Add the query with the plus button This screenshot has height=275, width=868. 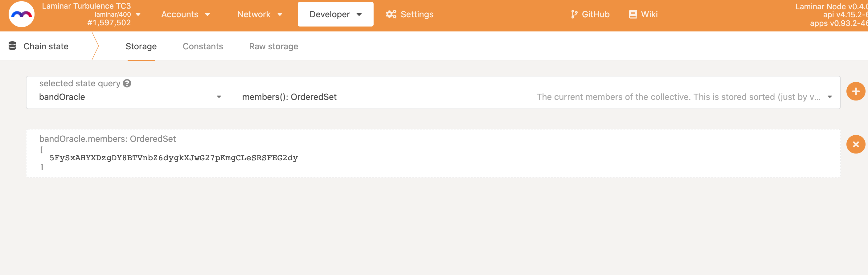click(856, 91)
